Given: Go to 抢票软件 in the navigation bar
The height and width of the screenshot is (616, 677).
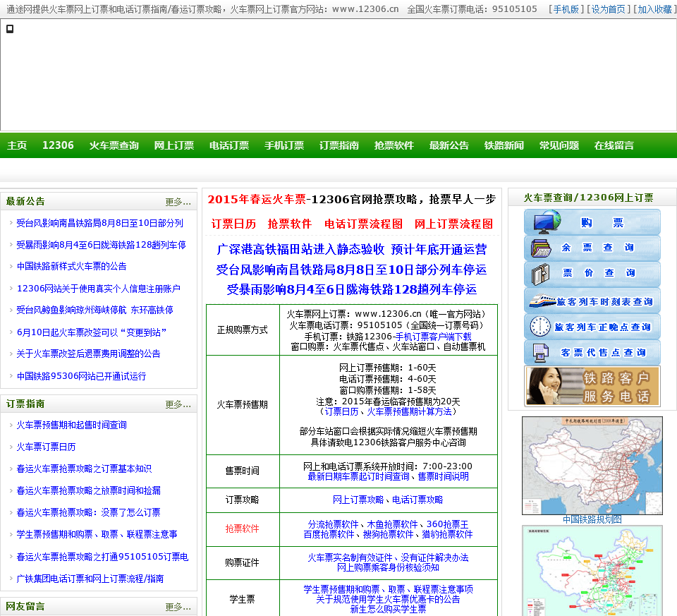Looking at the screenshot, I should tap(394, 145).
